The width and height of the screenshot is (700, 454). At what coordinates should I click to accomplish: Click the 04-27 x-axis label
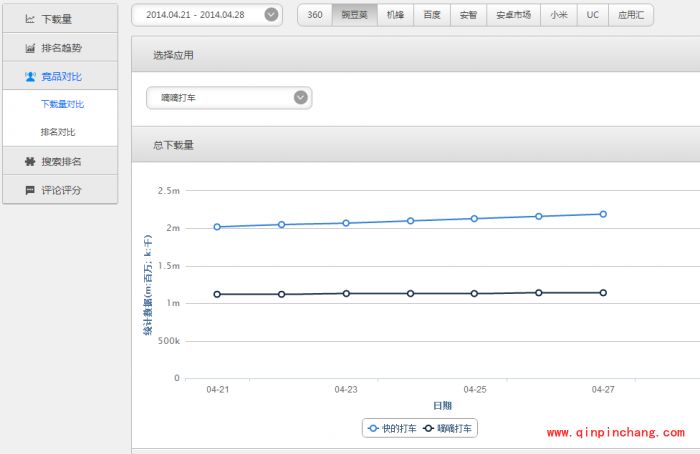click(603, 389)
